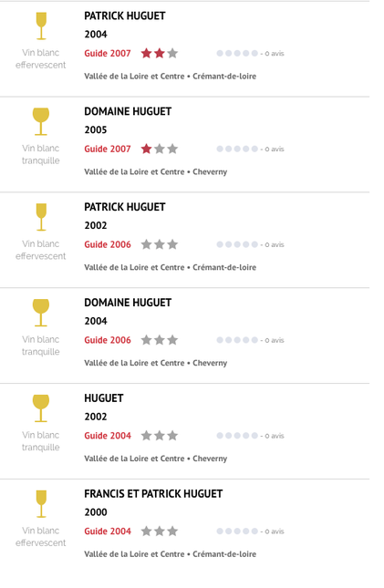
Task: Click Guide 2004 link for Huguet 2002
Action: pos(108,436)
